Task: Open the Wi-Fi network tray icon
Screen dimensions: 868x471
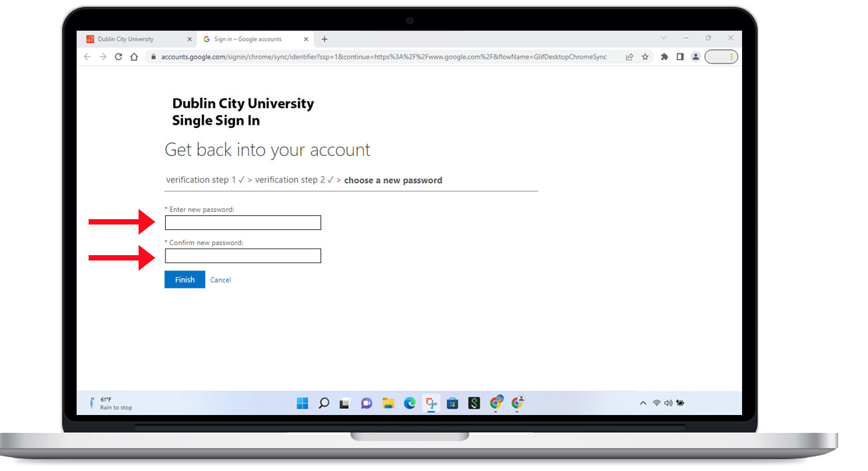Action: pos(657,403)
